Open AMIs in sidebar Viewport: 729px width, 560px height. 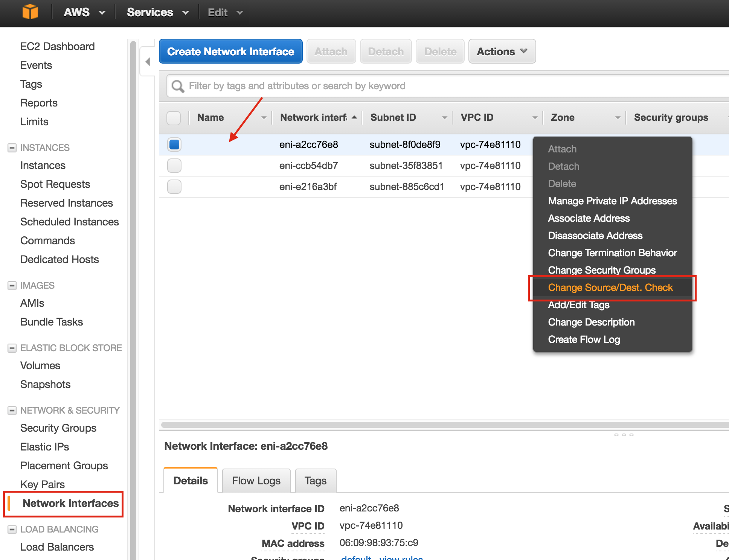coord(32,303)
